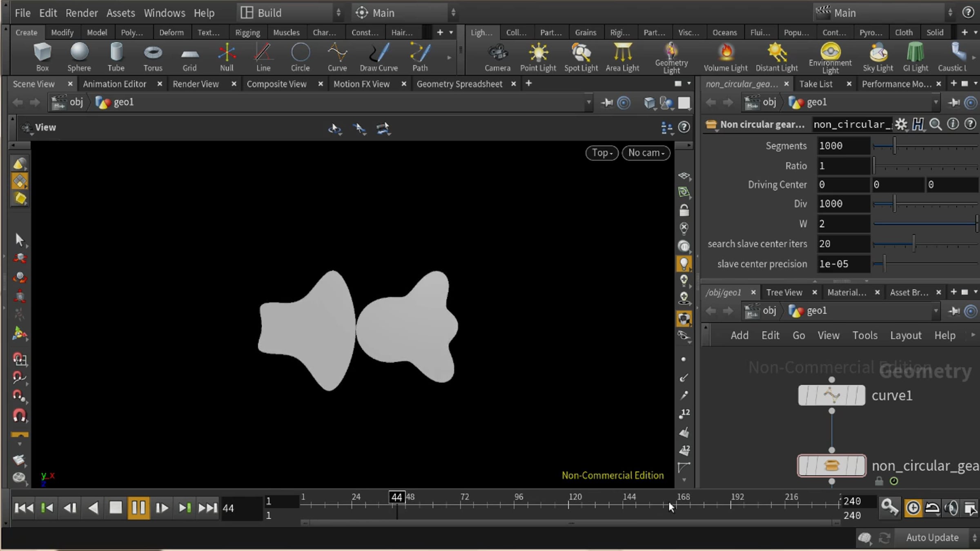Choose the Line shelf tool

263,57
